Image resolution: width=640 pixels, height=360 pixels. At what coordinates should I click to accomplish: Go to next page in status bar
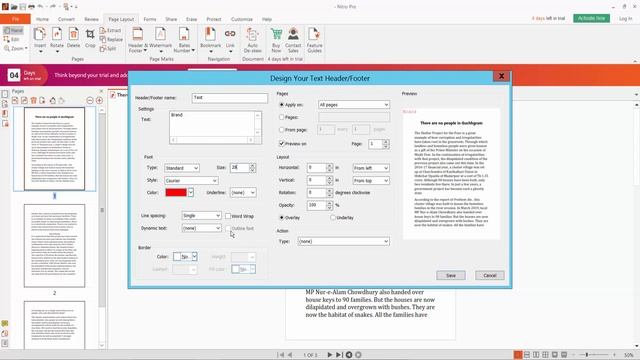pyautogui.click(x=330, y=355)
